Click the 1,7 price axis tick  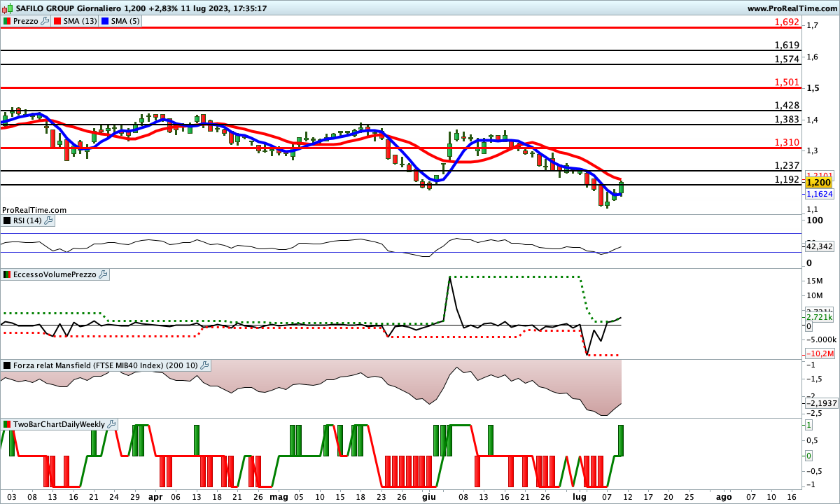[x=813, y=26]
